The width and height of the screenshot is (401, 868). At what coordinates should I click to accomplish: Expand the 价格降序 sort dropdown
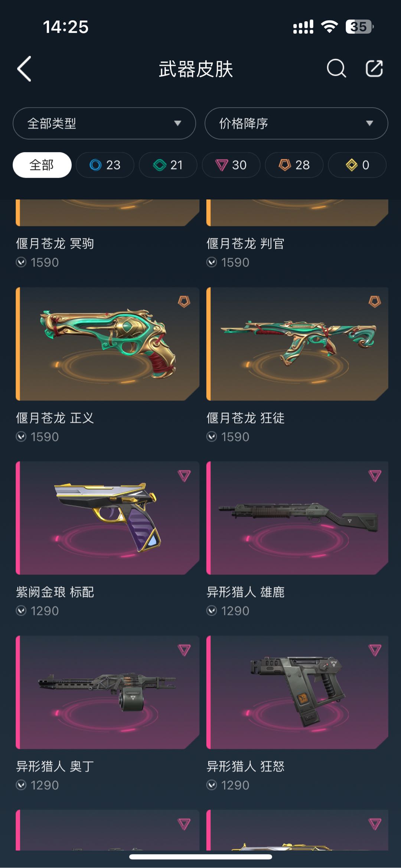tap(296, 123)
